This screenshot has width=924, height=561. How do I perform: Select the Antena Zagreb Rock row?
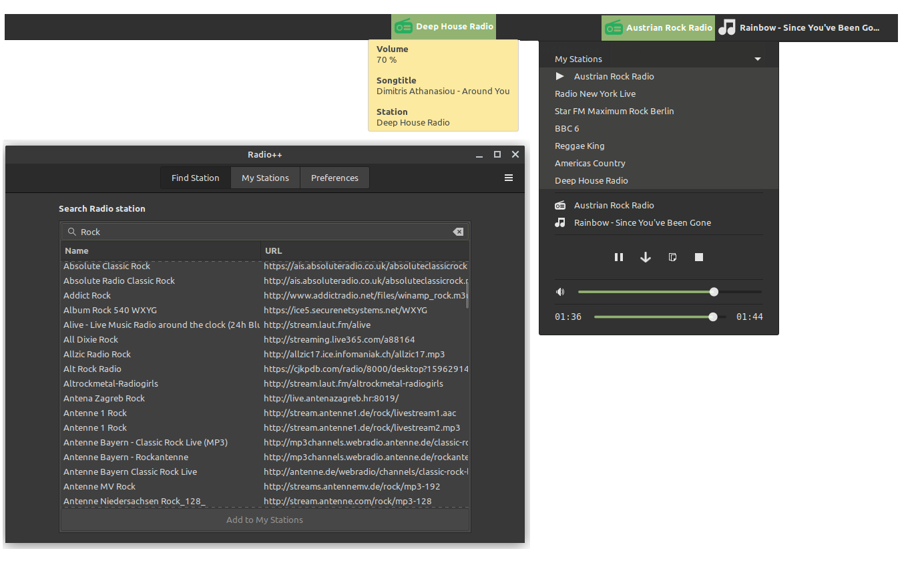click(265, 398)
